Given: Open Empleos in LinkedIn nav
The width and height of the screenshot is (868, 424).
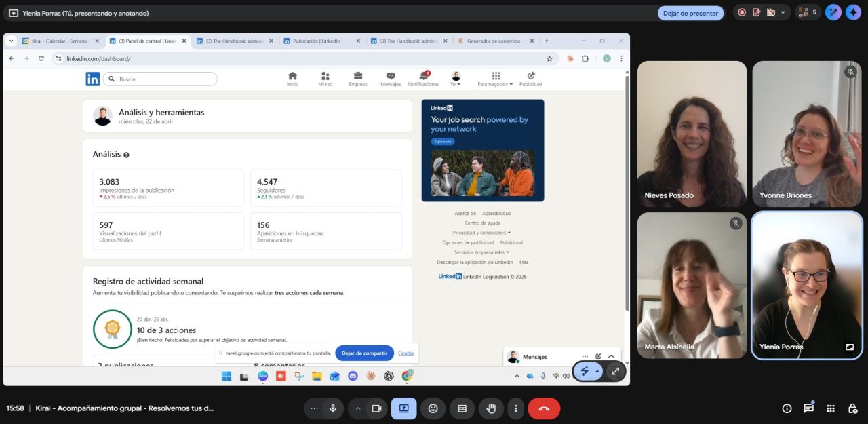Looking at the screenshot, I should tap(358, 79).
